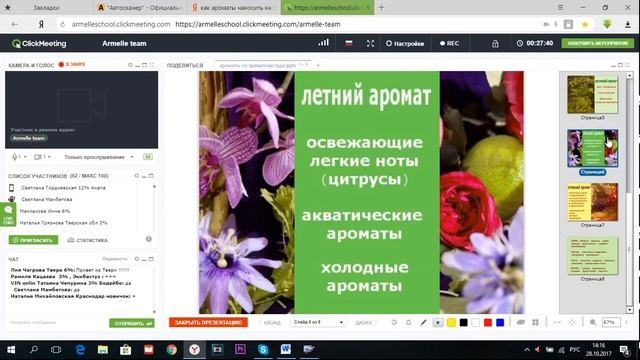Image resolution: width=640 pixels, height=360 pixels.
Task: Select participant Светлана Гордиевская 12% Анапа
Action: click(x=63, y=188)
